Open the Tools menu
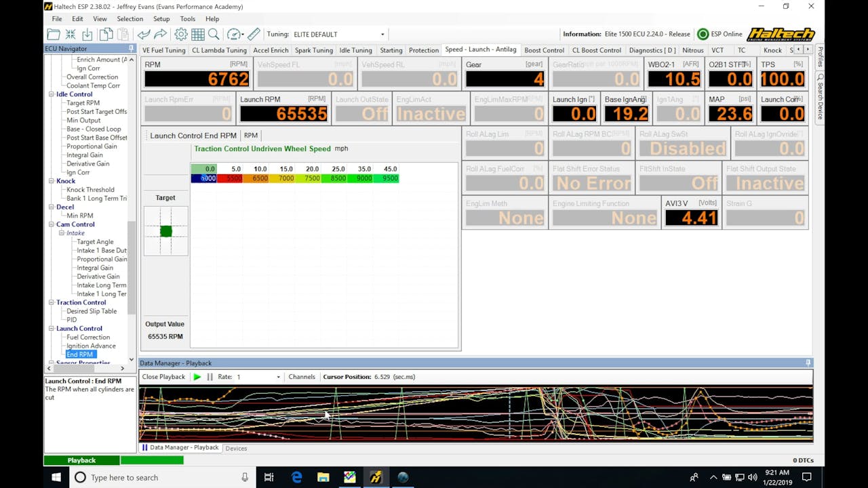The height and width of the screenshot is (488, 868). (188, 18)
